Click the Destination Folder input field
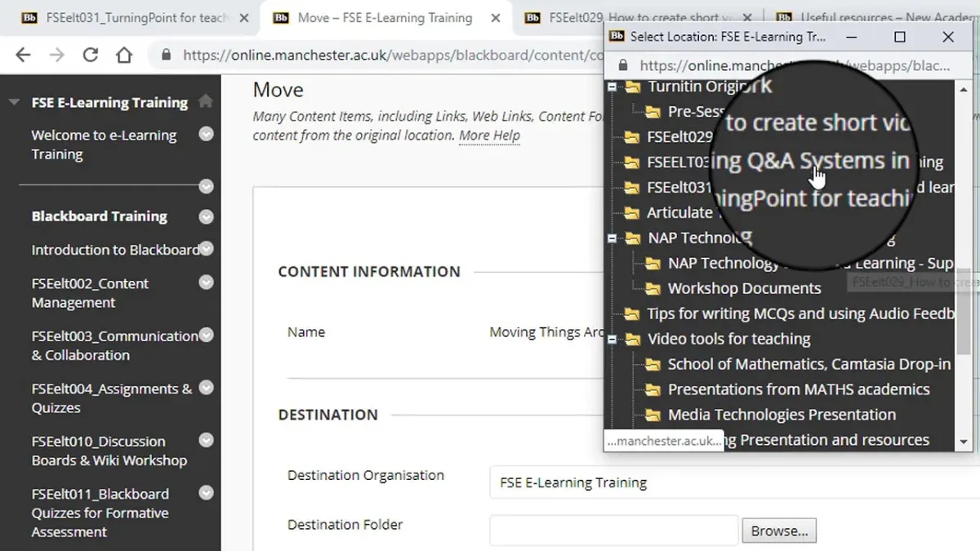Screen dimensions: 980x551 (x=613, y=531)
